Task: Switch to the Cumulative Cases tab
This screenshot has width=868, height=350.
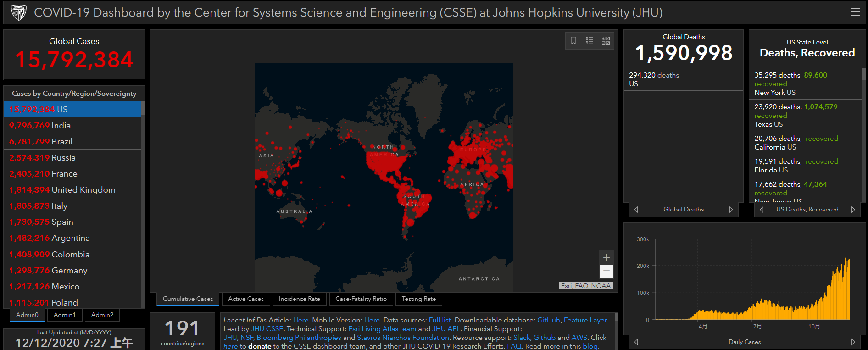Action: click(188, 299)
